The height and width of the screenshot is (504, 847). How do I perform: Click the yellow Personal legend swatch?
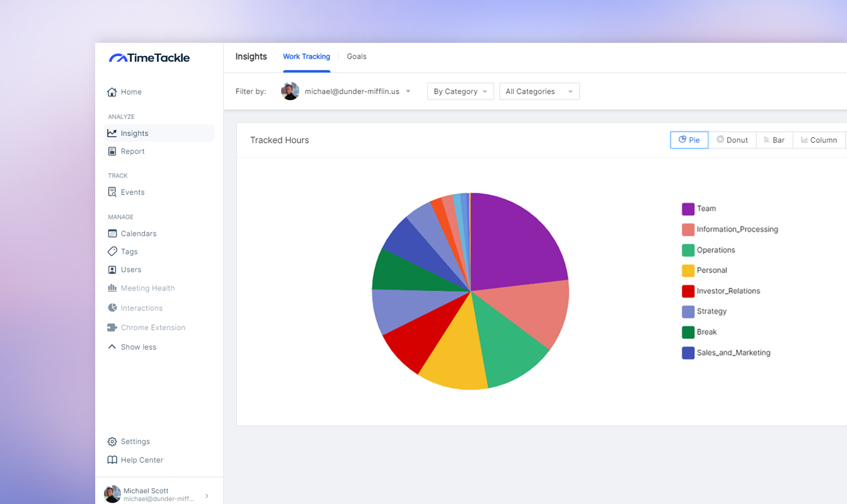[688, 270]
